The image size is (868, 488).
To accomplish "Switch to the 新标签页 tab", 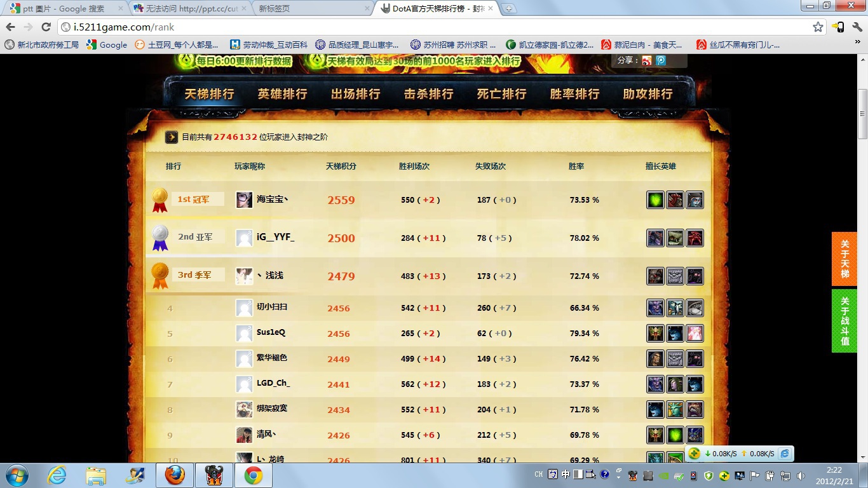I will tap(313, 9).
